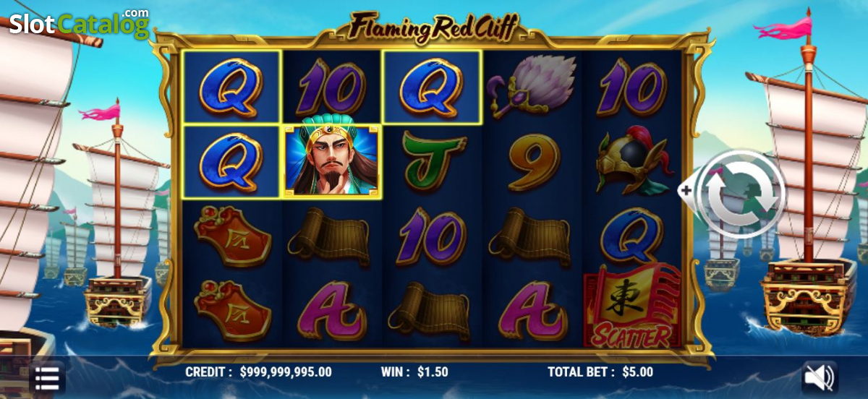Expand options with plus beside spin button

click(x=685, y=190)
